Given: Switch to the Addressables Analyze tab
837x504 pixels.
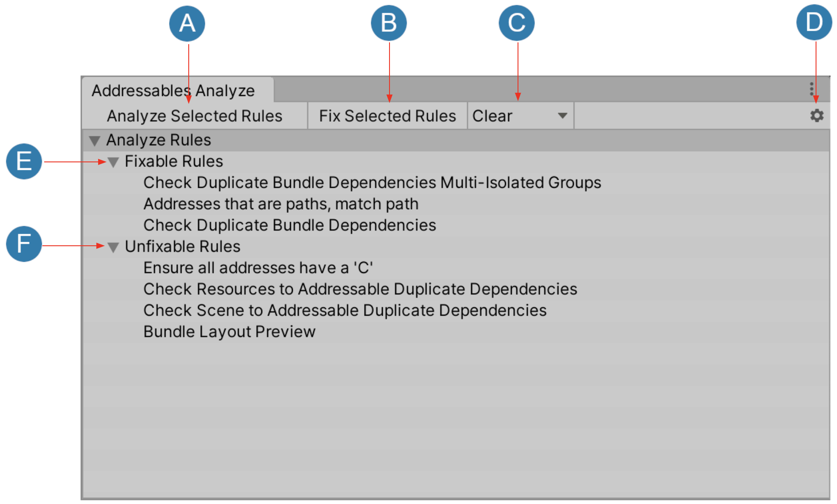Looking at the screenshot, I should 173,90.
